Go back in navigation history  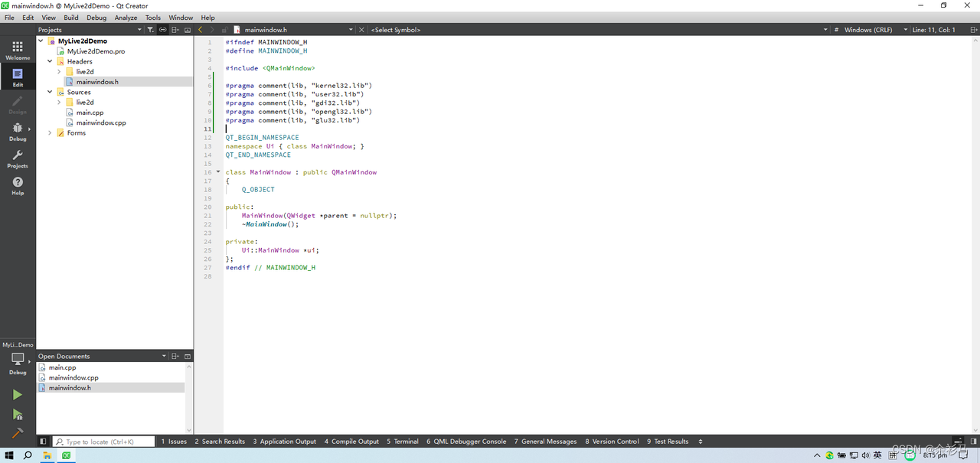(x=201, y=30)
